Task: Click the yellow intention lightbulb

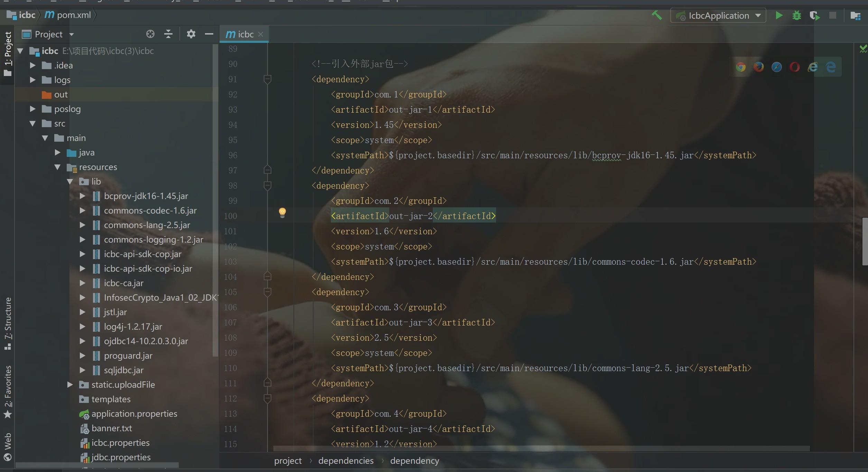Action: [x=282, y=212]
